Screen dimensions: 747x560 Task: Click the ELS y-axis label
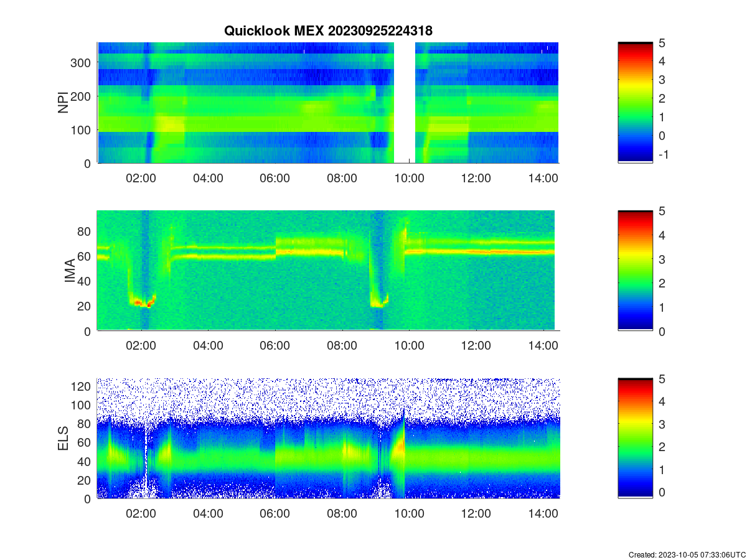click(x=63, y=439)
